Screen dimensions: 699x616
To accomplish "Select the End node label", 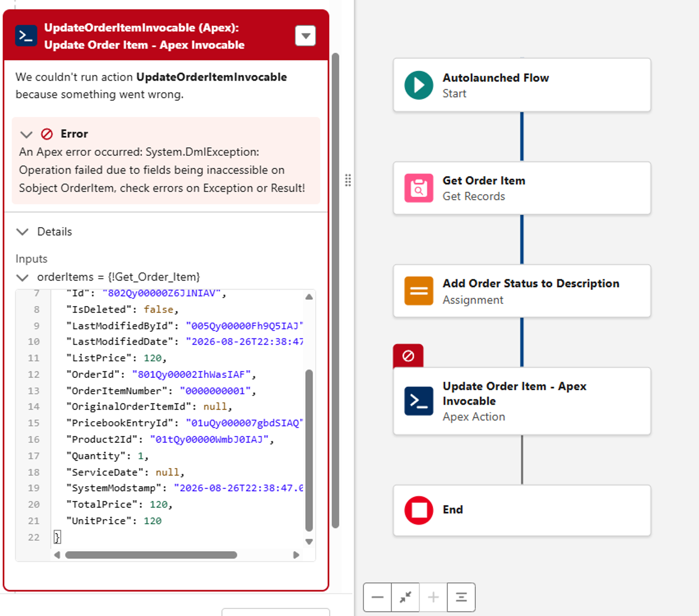I will click(x=453, y=510).
